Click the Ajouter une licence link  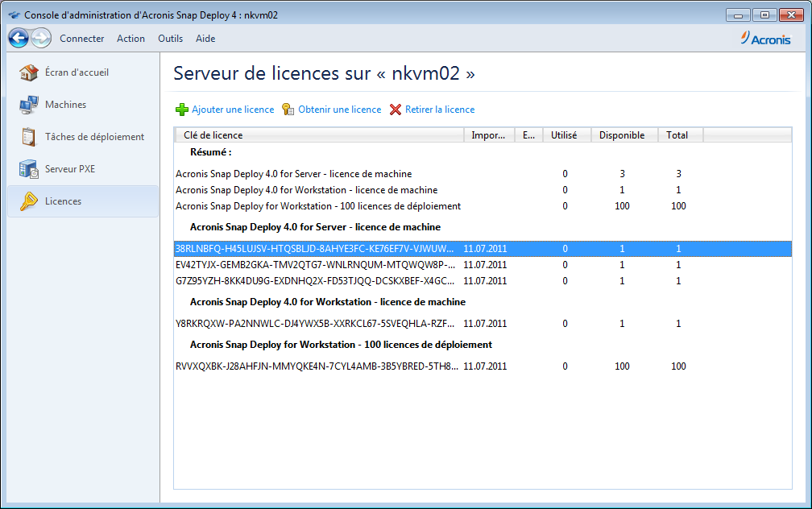[x=232, y=110]
